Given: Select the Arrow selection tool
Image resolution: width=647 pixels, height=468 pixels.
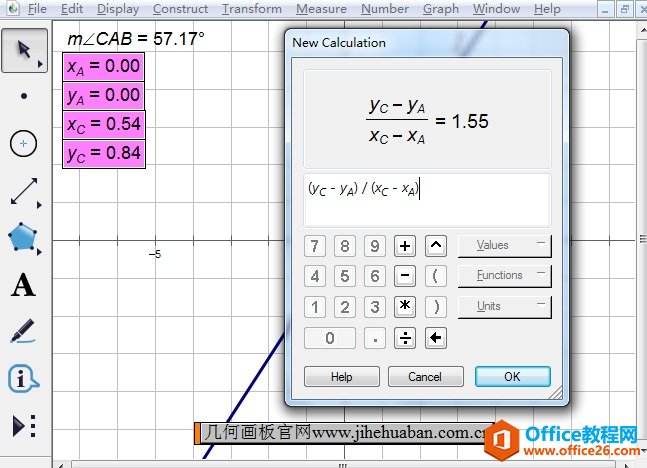Looking at the screenshot, I should (24, 51).
